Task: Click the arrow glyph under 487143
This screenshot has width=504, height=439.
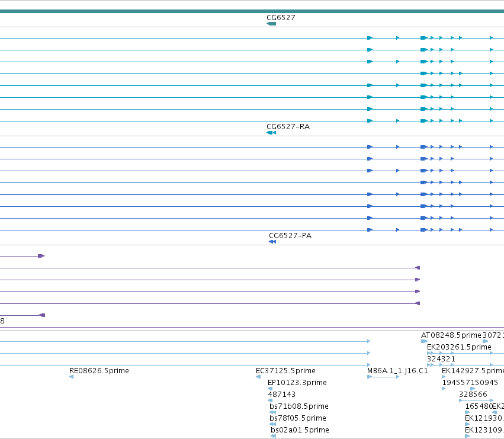Action: click(x=270, y=400)
